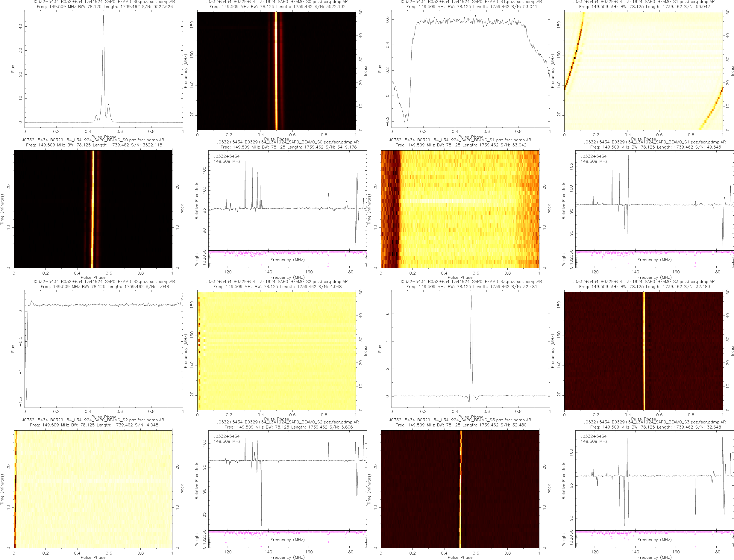Click the yellow S2 frequency versus phase heatmap
This screenshot has height=560, width=734.
(276, 351)
